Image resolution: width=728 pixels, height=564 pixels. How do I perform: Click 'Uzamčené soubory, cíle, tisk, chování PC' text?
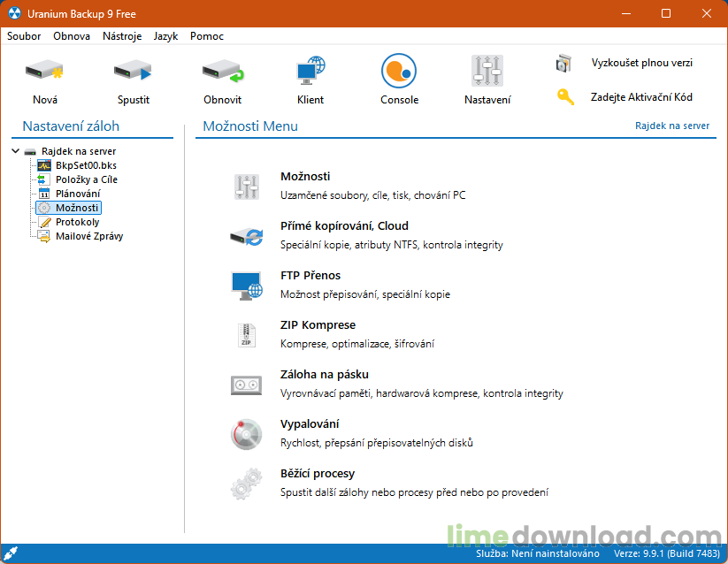click(x=372, y=195)
